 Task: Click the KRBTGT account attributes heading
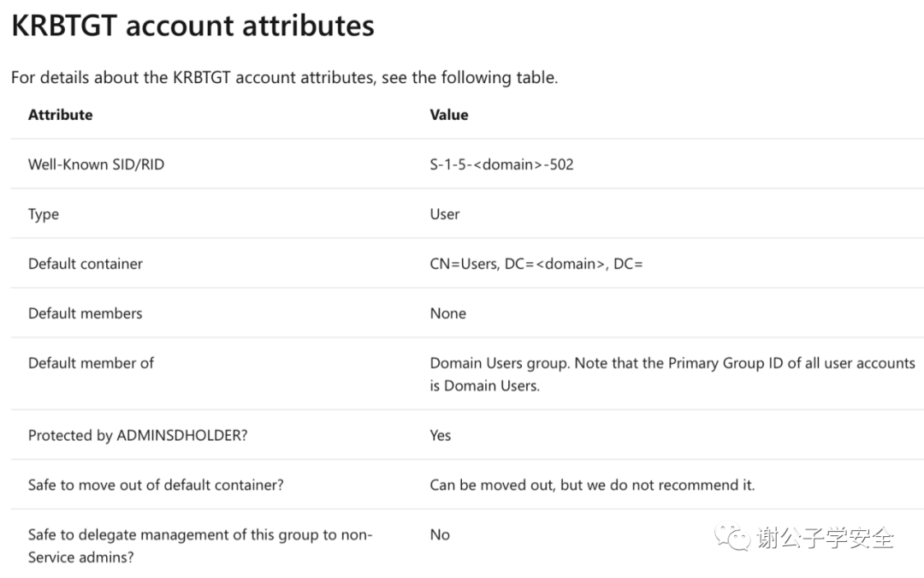tap(192, 26)
